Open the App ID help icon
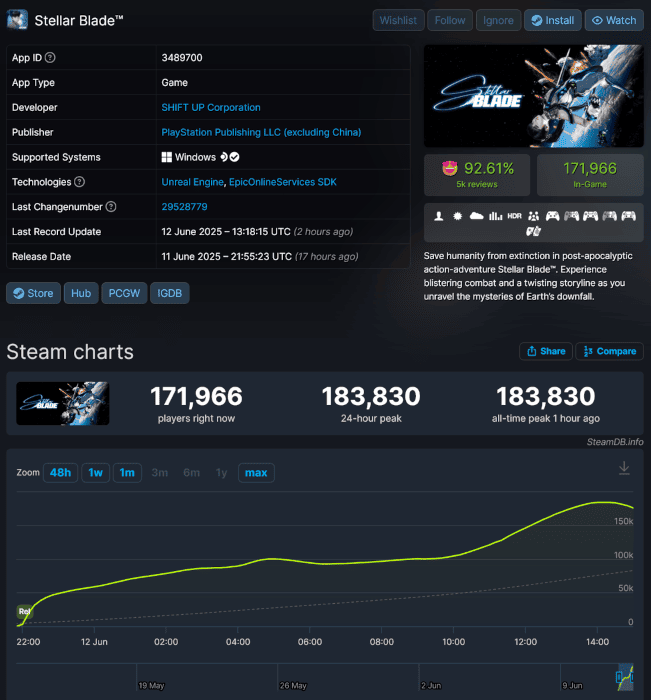This screenshot has width=651, height=700. click(x=50, y=58)
